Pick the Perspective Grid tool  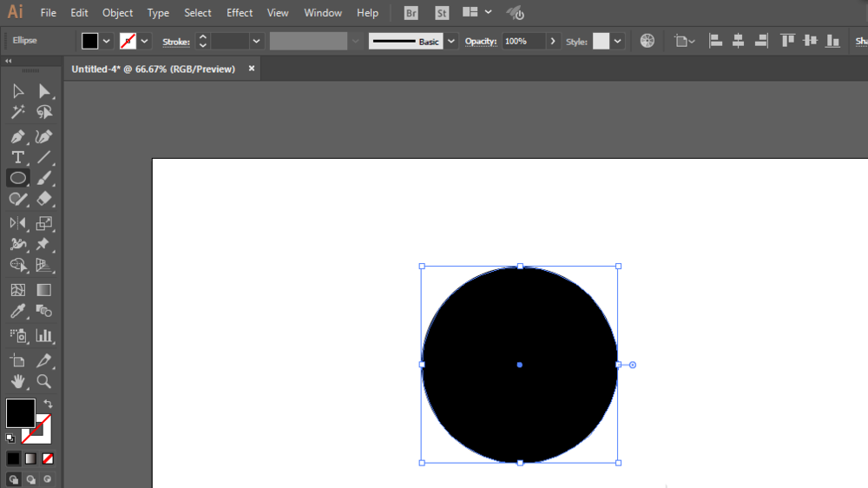pyautogui.click(x=43, y=266)
